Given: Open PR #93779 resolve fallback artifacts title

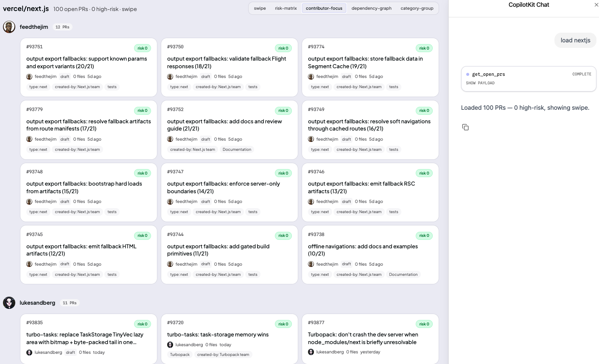Looking at the screenshot, I should point(89,125).
